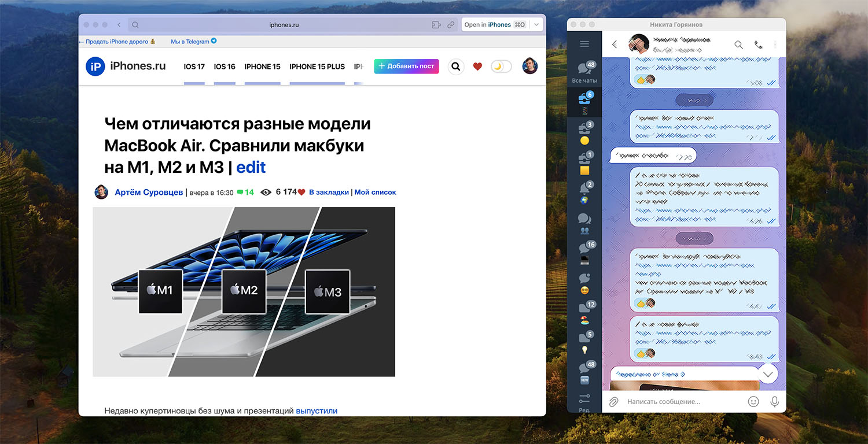Go back from the Telegram chat

615,45
